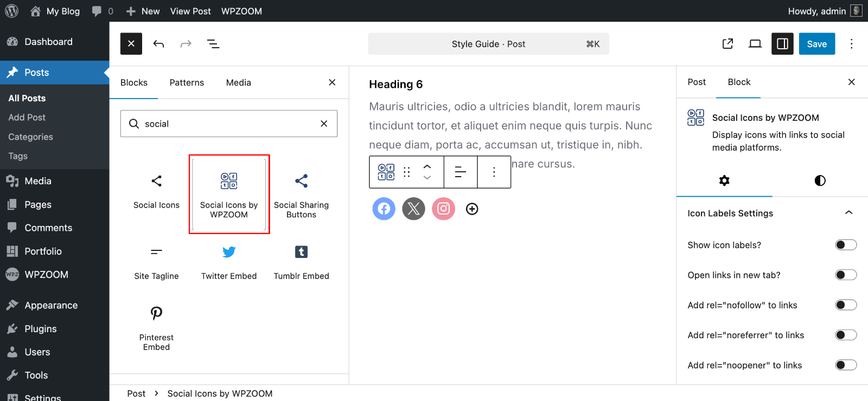Click the Instagram social icon
Screen dimensions: 868x401
[x=443, y=209]
